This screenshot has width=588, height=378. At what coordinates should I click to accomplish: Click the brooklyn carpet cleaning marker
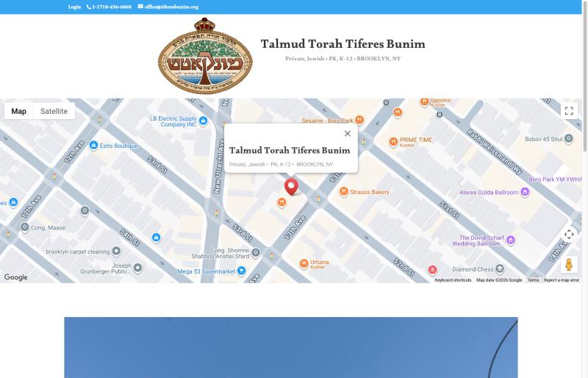[x=117, y=251]
